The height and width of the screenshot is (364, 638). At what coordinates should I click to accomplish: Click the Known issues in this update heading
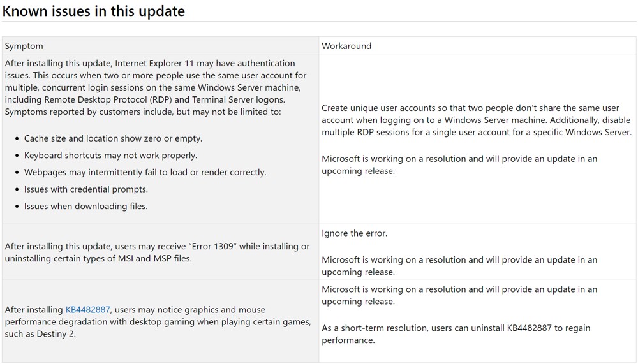(94, 11)
